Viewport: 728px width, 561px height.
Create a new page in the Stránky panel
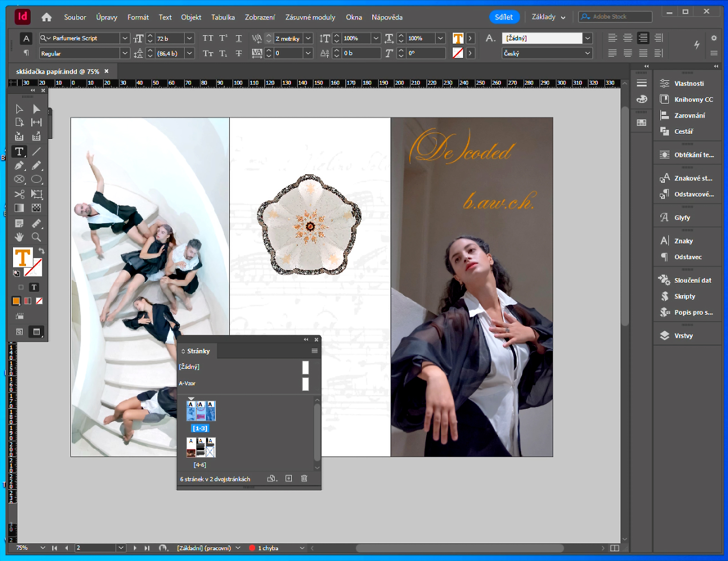coord(288,478)
